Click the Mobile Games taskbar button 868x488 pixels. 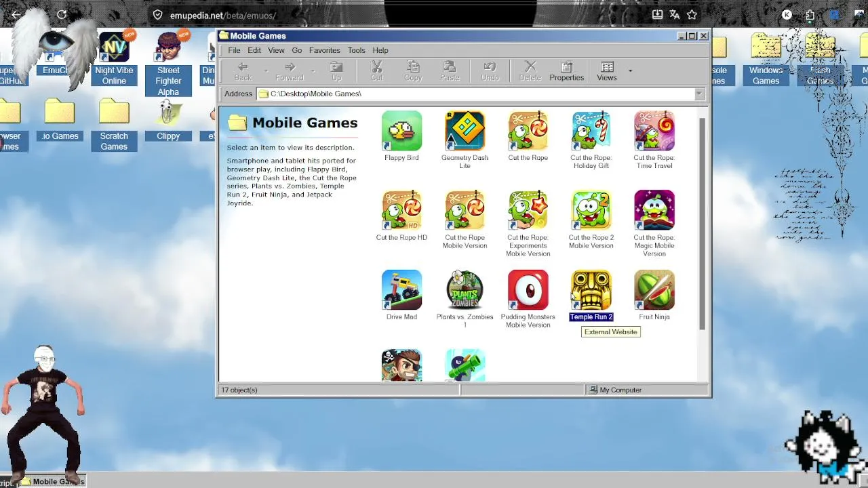click(52, 481)
